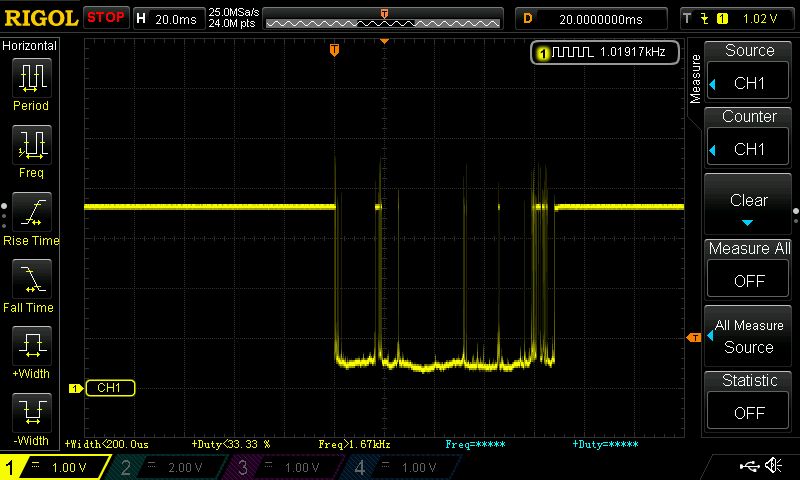Click the +Width<200.0us measurement
Viewport: 800px width, 480px height.
(106, 445)
